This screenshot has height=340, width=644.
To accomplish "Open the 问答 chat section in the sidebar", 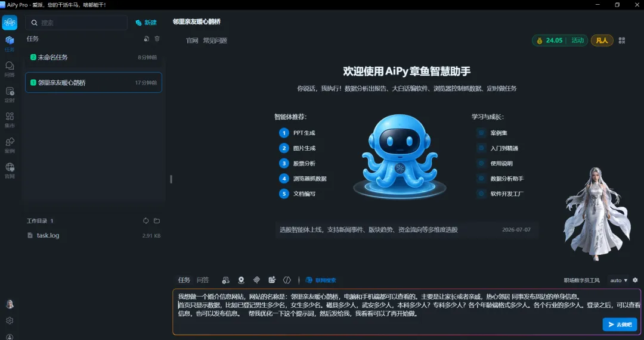I will (x=10, y=69).
